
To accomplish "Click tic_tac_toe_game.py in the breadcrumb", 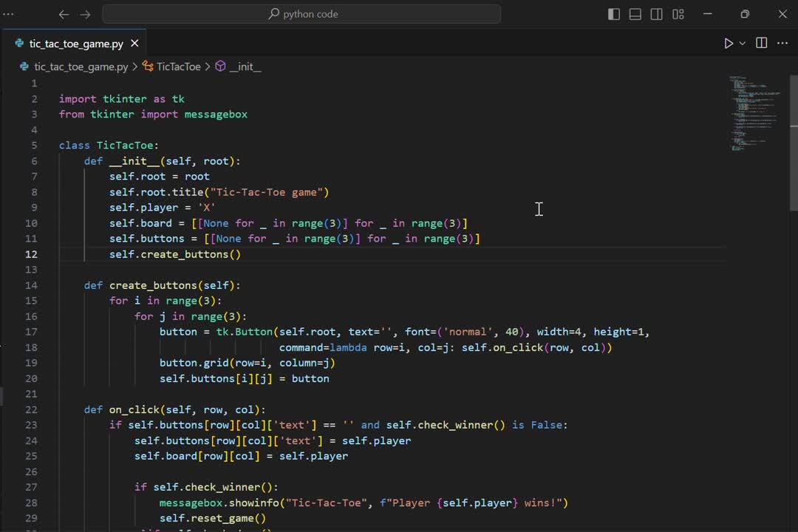I will (81, 66).
